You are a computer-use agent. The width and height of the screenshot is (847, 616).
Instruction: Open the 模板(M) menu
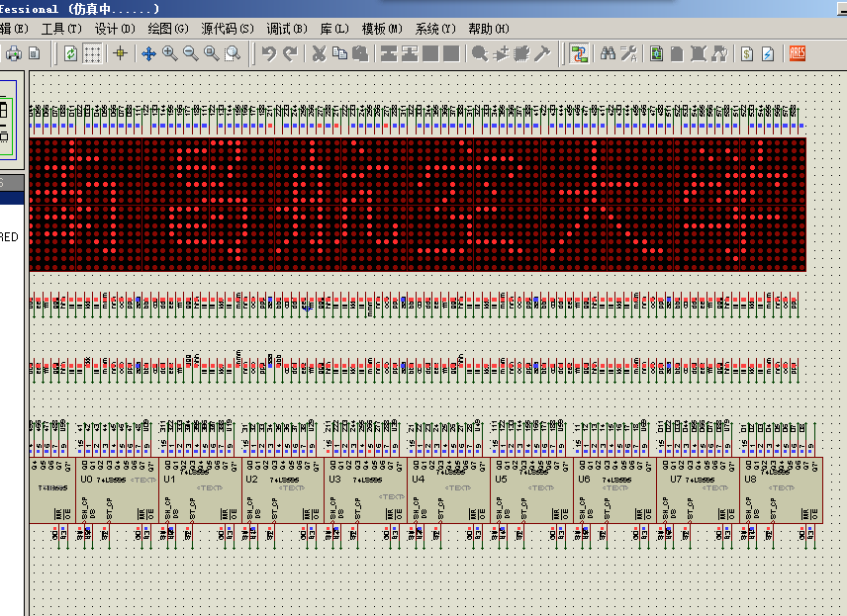[x=382, y=29]
